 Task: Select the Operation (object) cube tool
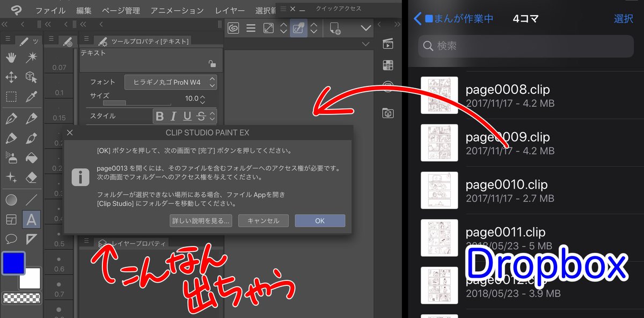32,77
